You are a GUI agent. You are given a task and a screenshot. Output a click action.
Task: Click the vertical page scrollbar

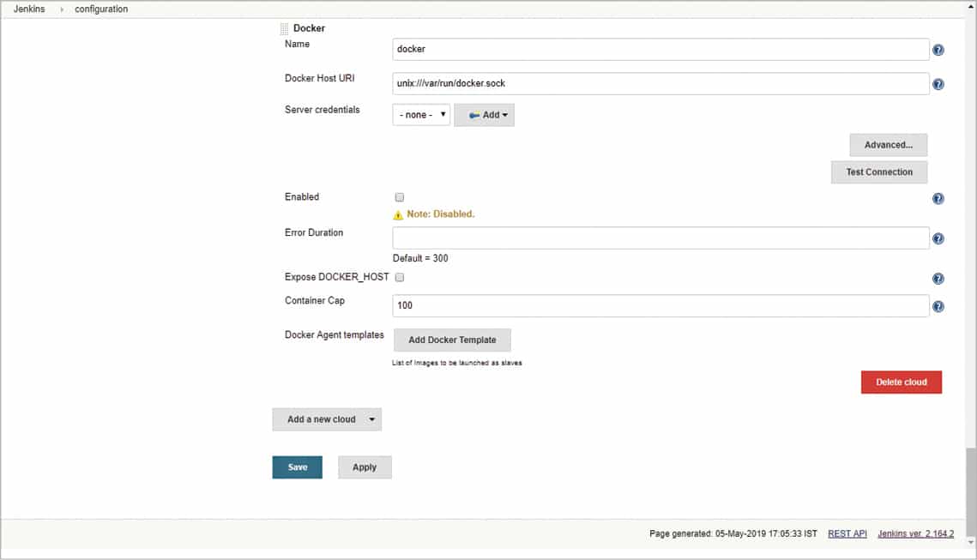coord(970,489)
